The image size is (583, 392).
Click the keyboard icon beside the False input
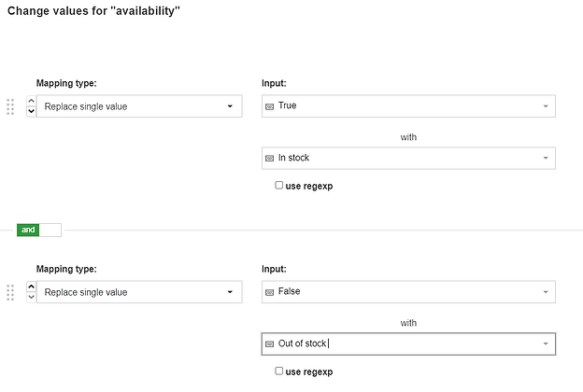(271, 292)
